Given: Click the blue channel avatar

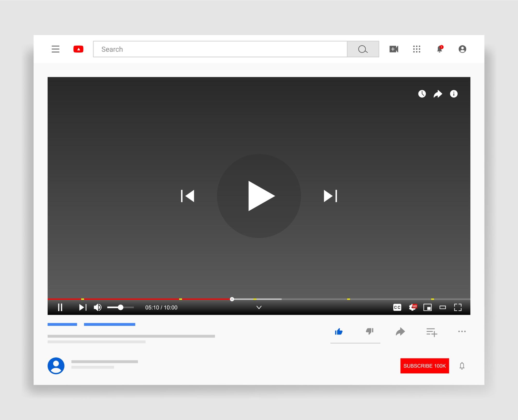Looking at the screenshot, I should point(56,366).
